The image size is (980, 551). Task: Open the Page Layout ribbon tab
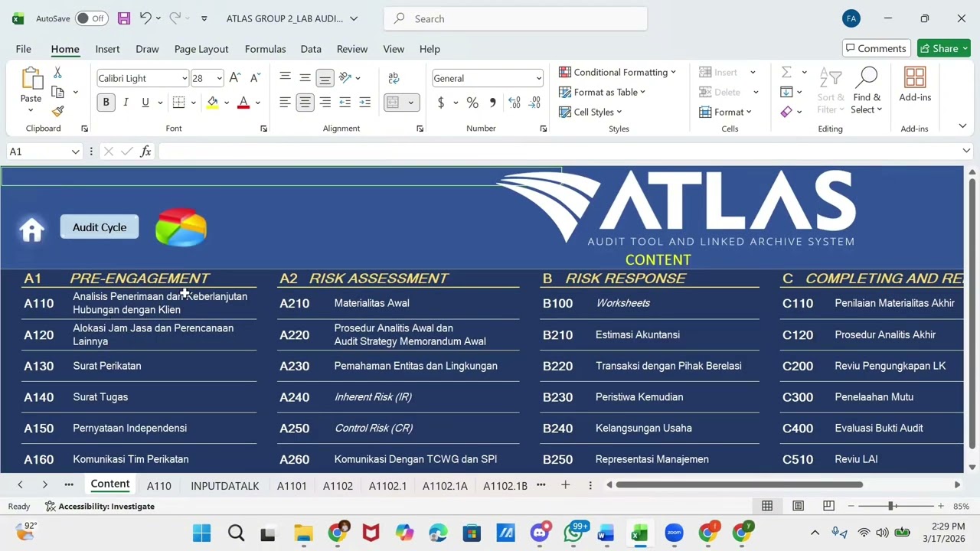tap(201, 49)
